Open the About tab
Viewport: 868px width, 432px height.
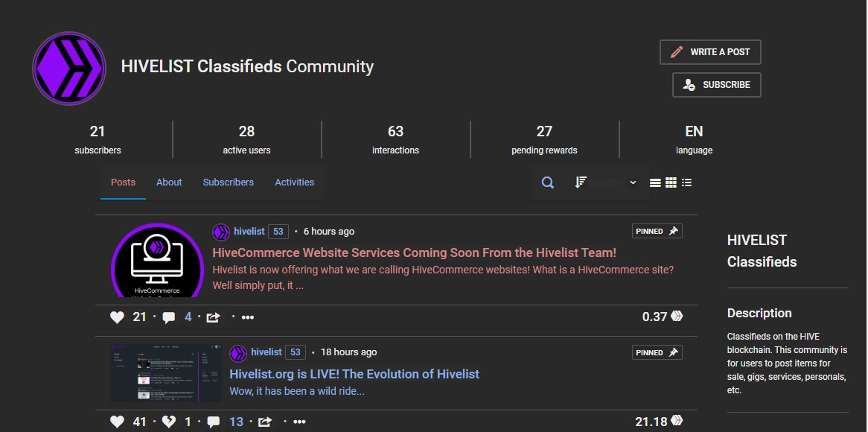(x=169, y=182)
